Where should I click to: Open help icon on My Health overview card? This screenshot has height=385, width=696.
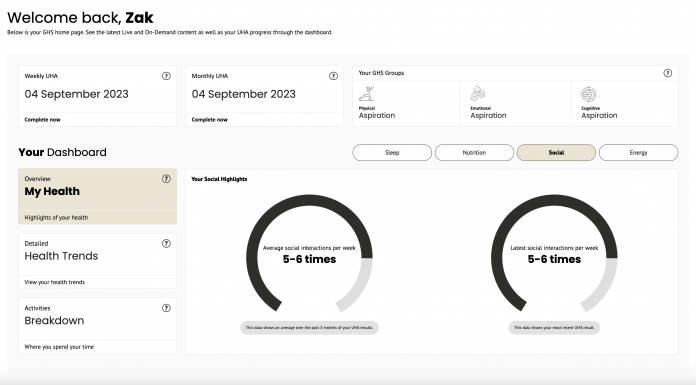166,179
